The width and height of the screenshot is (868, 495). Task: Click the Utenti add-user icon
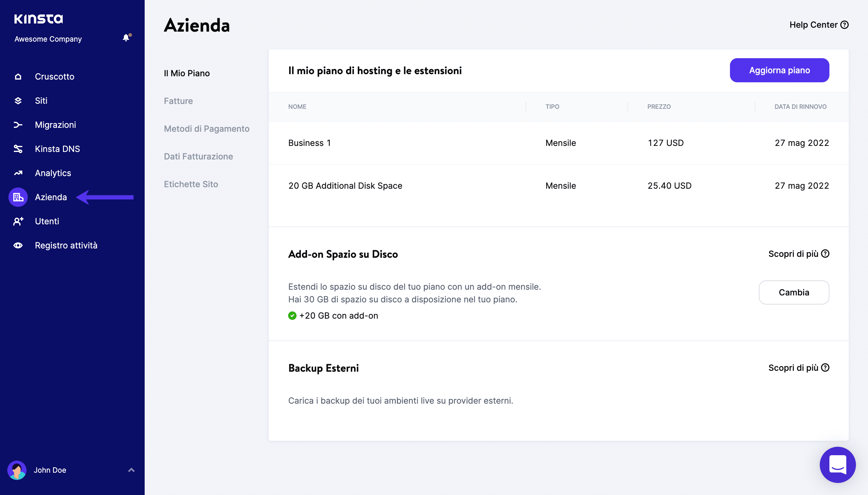click(18, 221)
